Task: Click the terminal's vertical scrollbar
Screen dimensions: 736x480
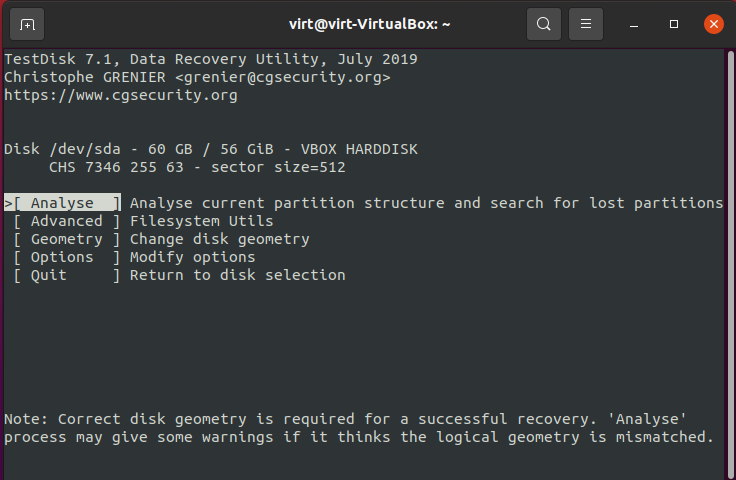Action: tap(730, 263)
